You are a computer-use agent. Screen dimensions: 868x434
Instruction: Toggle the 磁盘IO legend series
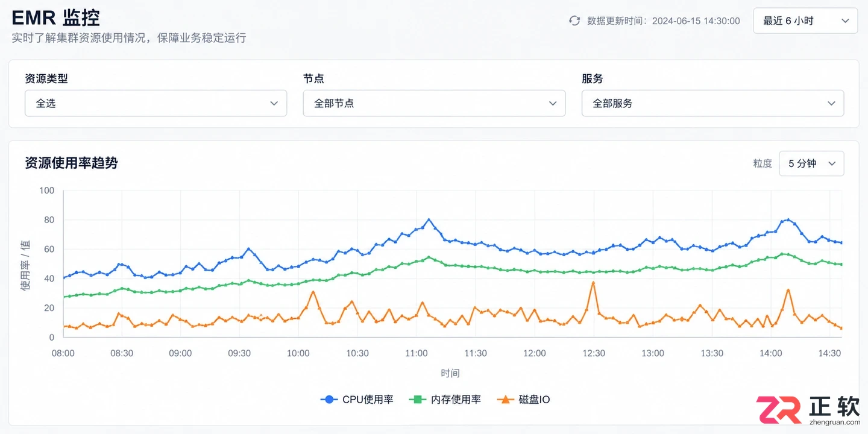523,399
